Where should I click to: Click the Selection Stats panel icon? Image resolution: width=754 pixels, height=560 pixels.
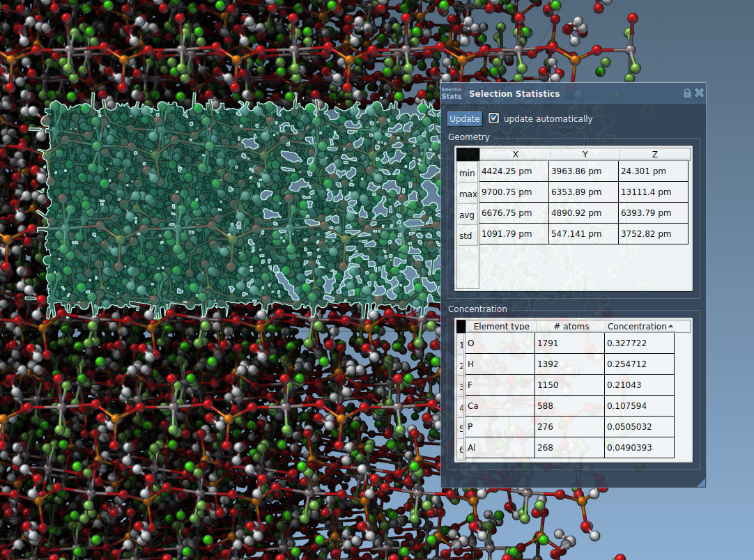pyautogui.click(x=452, y=93)
